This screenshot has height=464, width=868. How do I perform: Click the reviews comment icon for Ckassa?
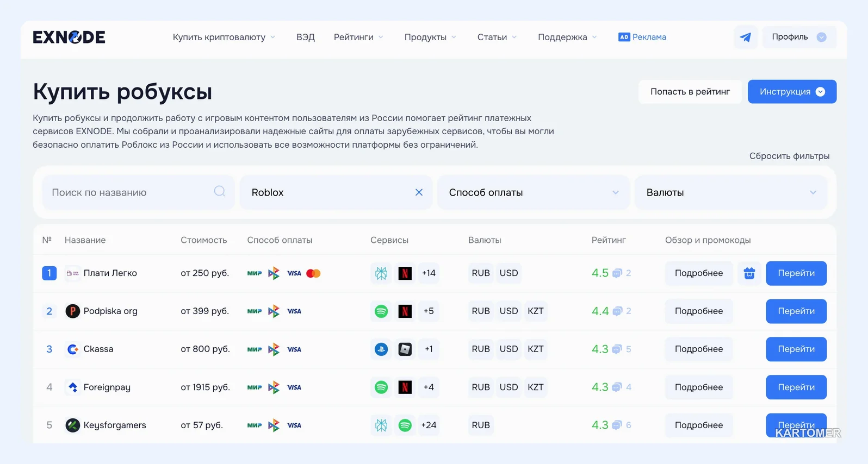(x=617, y=349)
